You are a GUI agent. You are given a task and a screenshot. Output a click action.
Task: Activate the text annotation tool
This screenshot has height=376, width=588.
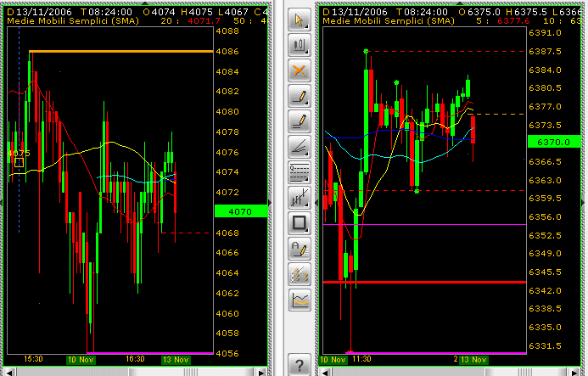(299, 249)
